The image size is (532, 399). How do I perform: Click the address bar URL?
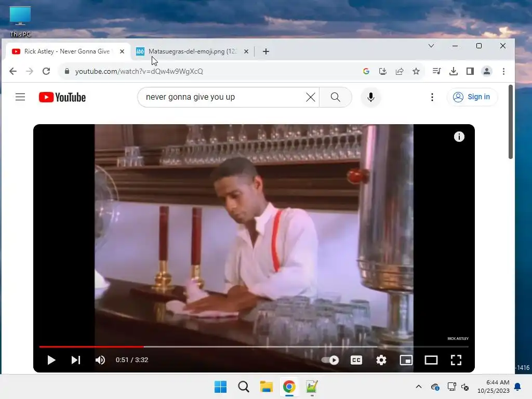click(139, 71)
